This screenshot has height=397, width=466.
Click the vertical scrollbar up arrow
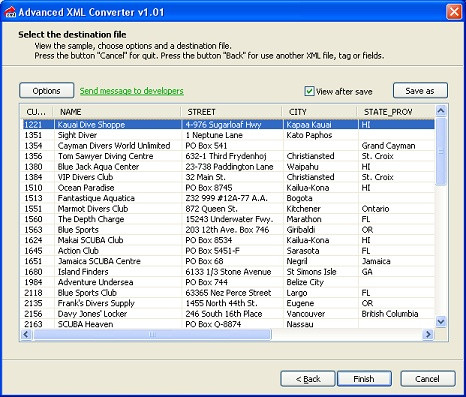441,111
